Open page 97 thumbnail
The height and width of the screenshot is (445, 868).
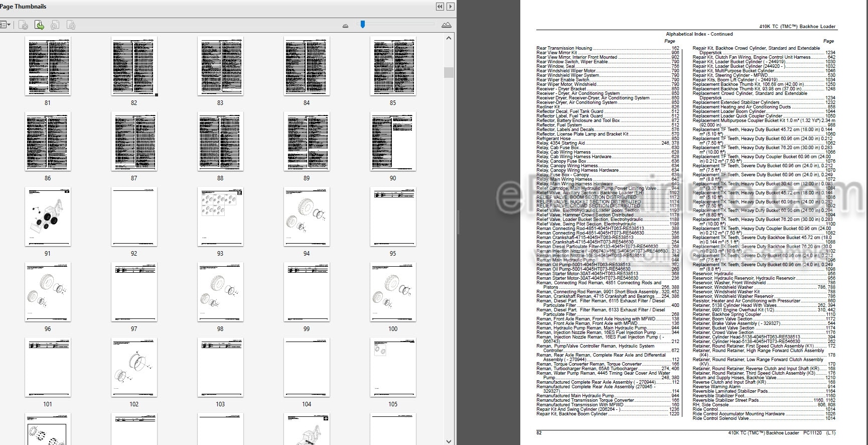134,292
